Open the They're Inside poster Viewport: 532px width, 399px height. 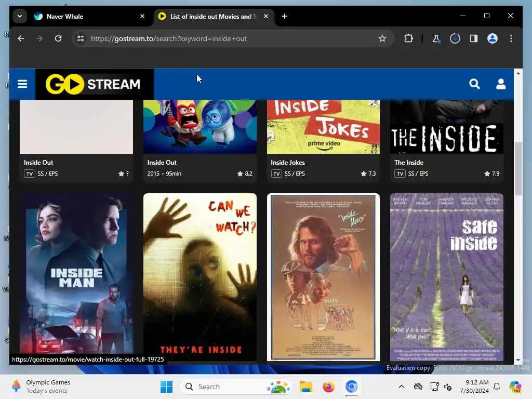coord(200,277)
